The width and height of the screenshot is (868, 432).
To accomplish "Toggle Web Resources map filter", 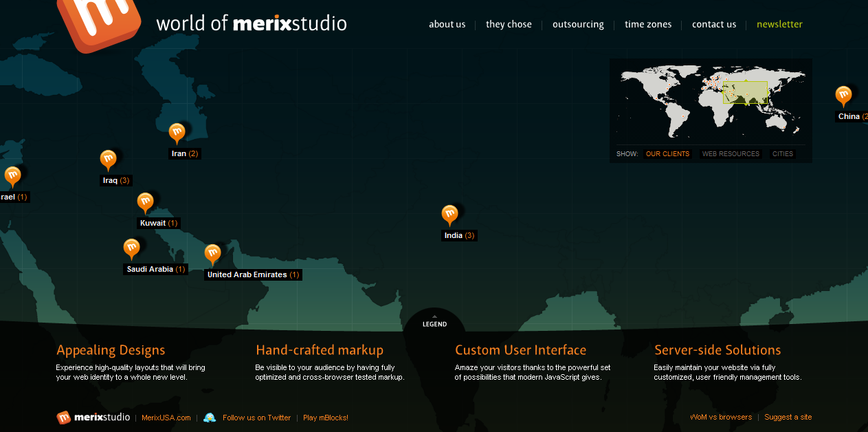I will coord(731,154).
